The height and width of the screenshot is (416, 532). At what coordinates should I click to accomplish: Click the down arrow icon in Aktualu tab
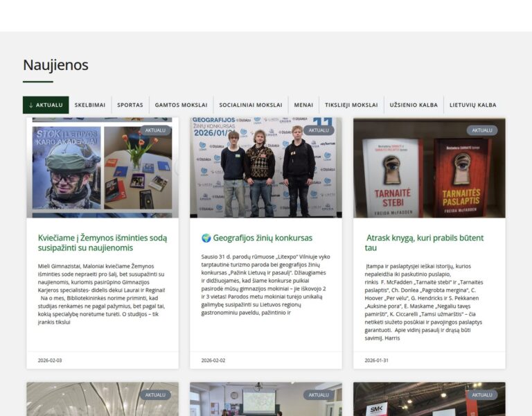[x=30, y=105]
